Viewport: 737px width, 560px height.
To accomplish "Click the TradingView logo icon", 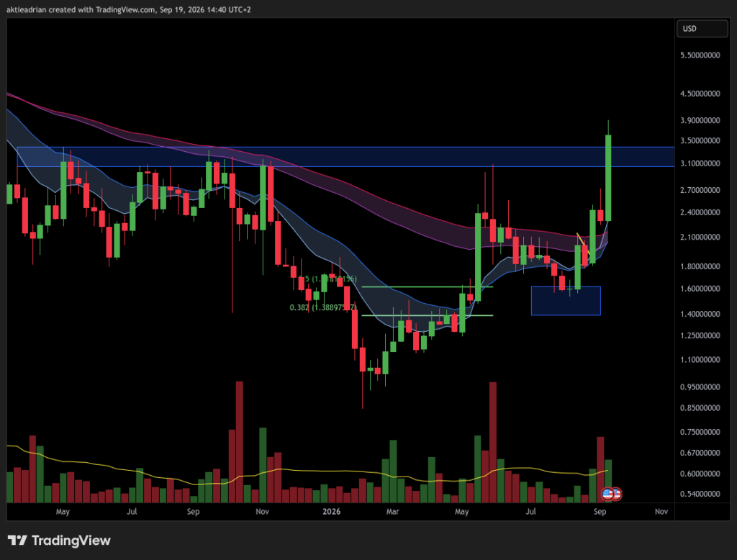I will point(17,541).
